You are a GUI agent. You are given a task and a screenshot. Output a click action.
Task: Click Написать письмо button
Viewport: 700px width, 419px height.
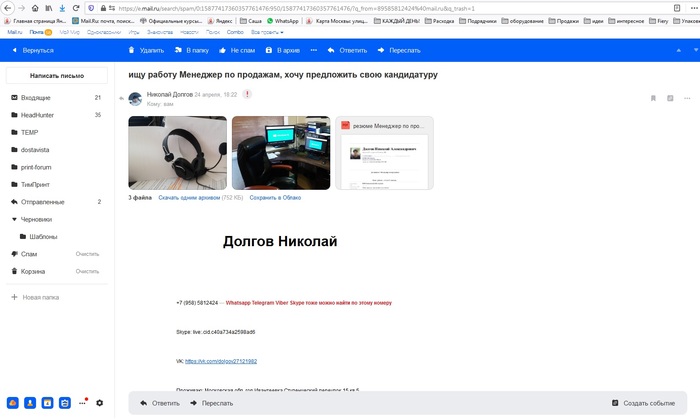[57, 75]
